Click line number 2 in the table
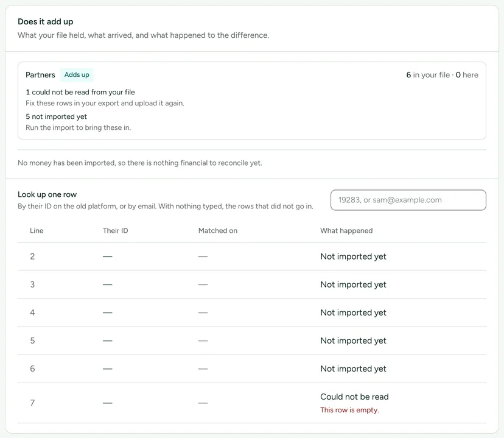This screenshot has height=438, width=504. pos(32,256)
